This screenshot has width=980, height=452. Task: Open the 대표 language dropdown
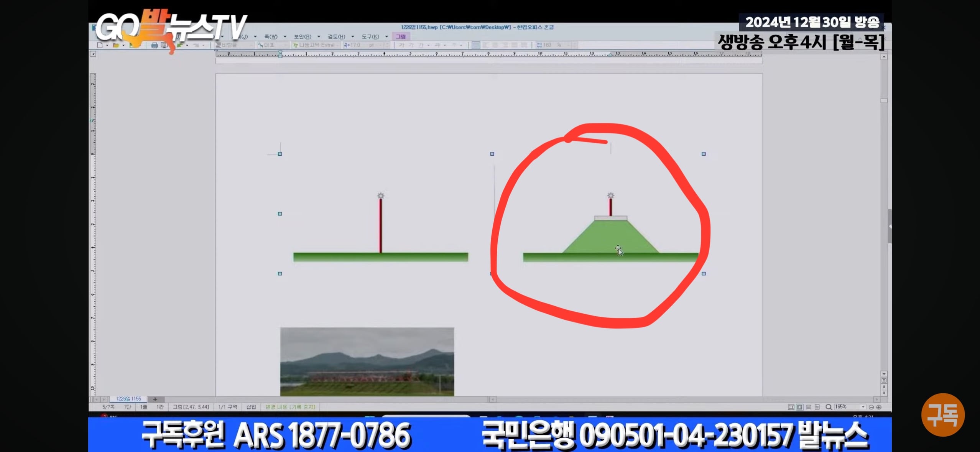[x=273, y=45]
